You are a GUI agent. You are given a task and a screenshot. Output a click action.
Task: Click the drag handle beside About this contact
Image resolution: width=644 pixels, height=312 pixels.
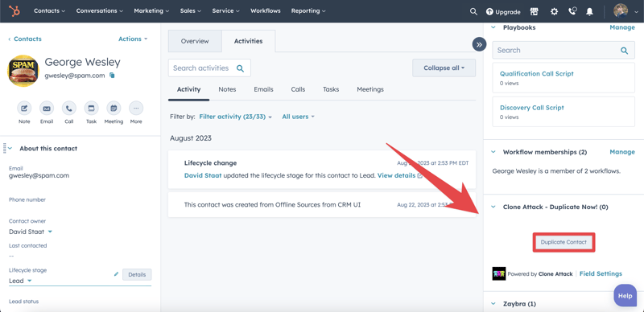pyautogui.click(x=4, y=148)
